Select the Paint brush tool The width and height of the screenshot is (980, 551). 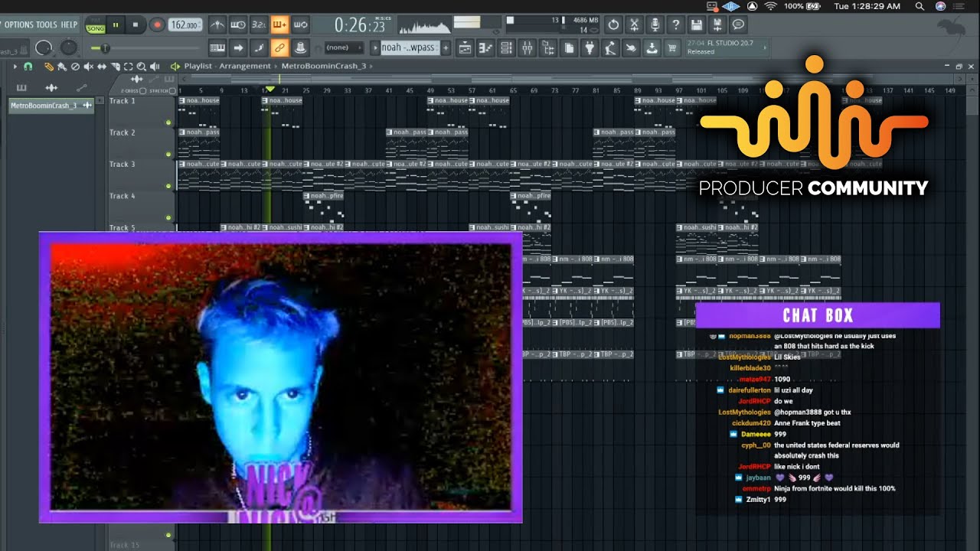[x=62, y=67]
